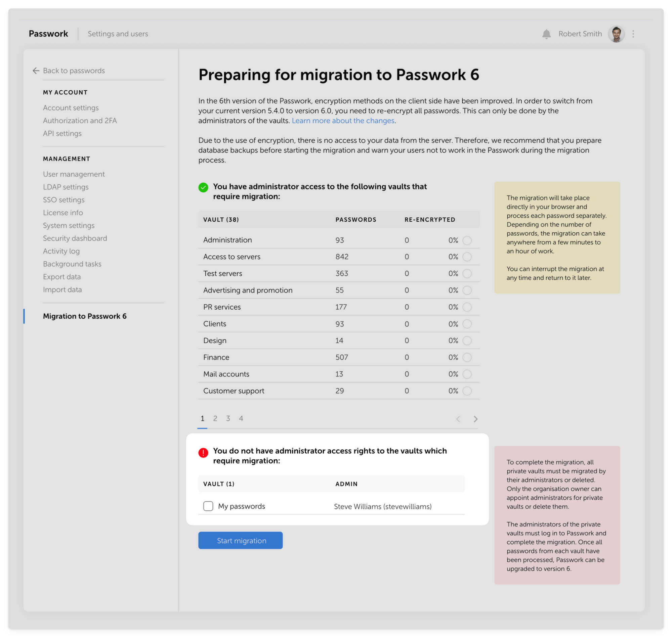
Task: Check the My passwords vault checkbox
Action: coord(208,506)
